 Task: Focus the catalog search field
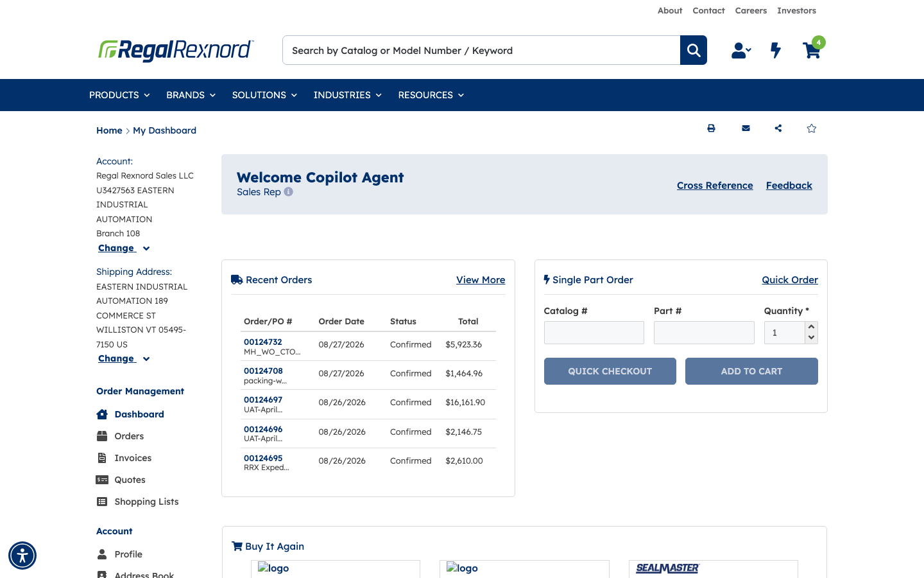click(481, 50)
